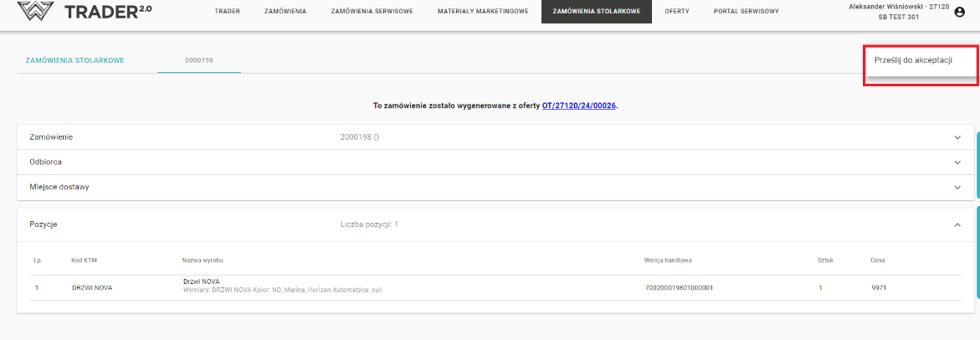Open Zamówienia serwisowe menu
Screen dimensions: 980x340
(372, 12)
